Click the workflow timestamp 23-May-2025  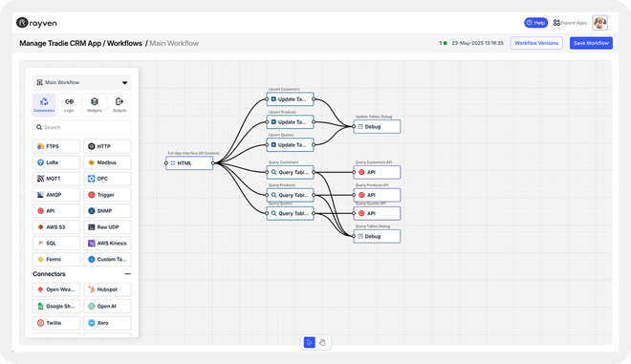[x=477, y=43]
